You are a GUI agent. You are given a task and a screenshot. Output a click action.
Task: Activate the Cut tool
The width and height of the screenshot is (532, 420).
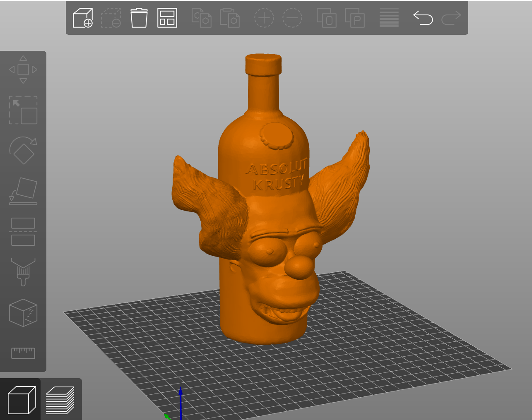[x=23, y=232]
